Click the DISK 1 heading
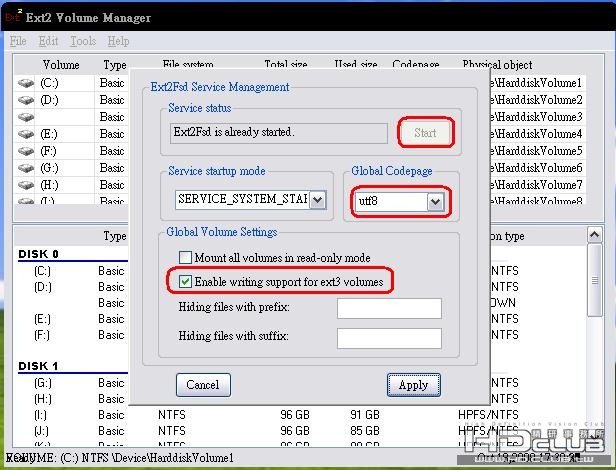This screenshot has width=616, height=470. click(x=38, y=366)
